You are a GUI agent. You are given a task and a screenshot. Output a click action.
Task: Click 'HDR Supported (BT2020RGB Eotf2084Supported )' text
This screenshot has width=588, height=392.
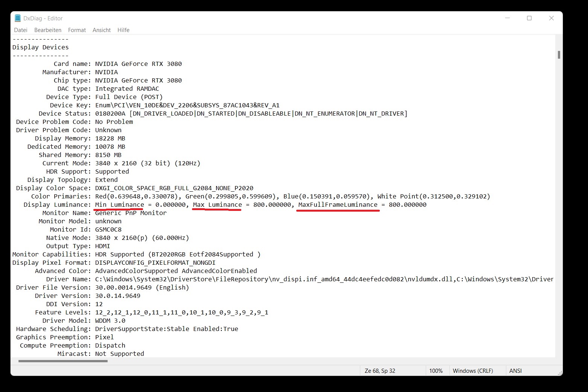pyautogui.click(x=178, y=254)
